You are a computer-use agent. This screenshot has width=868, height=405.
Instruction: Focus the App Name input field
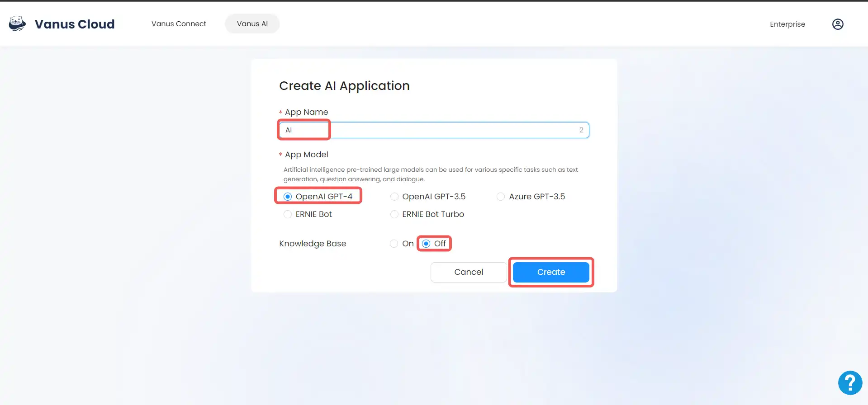pos(434,130)
